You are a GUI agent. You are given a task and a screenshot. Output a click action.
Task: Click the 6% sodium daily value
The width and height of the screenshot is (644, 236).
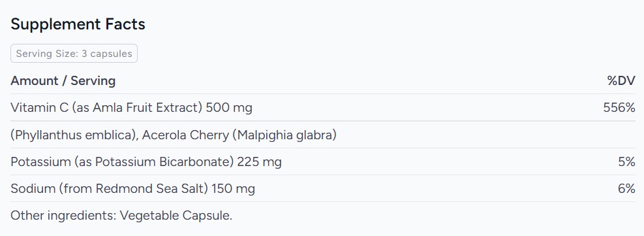[x=627, y=189]
